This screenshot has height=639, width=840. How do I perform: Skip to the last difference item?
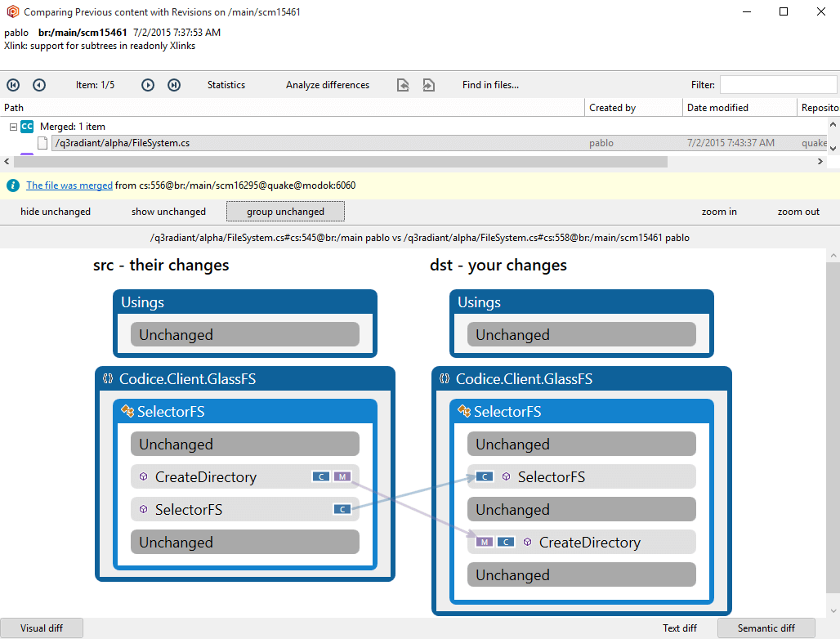173,85
